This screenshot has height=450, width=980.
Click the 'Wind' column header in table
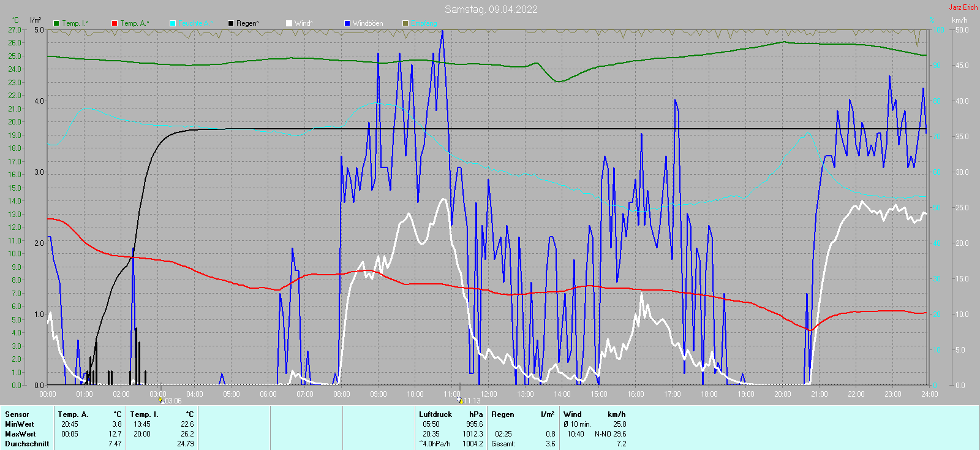click(x=573, y=414)
